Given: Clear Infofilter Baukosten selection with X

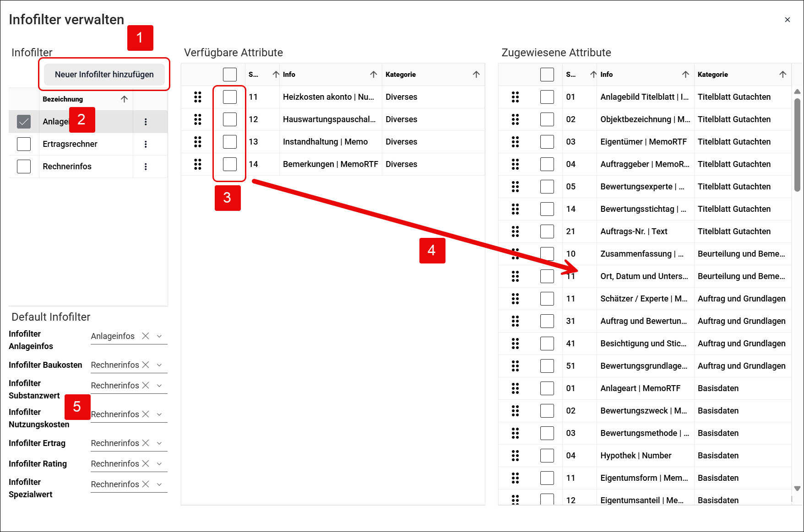Looking at the screenshot, I should pos(146,365).
